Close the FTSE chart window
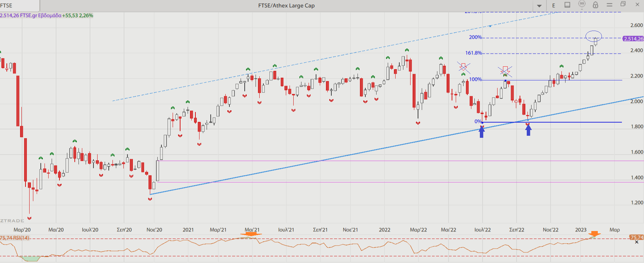 click(637, 4)
